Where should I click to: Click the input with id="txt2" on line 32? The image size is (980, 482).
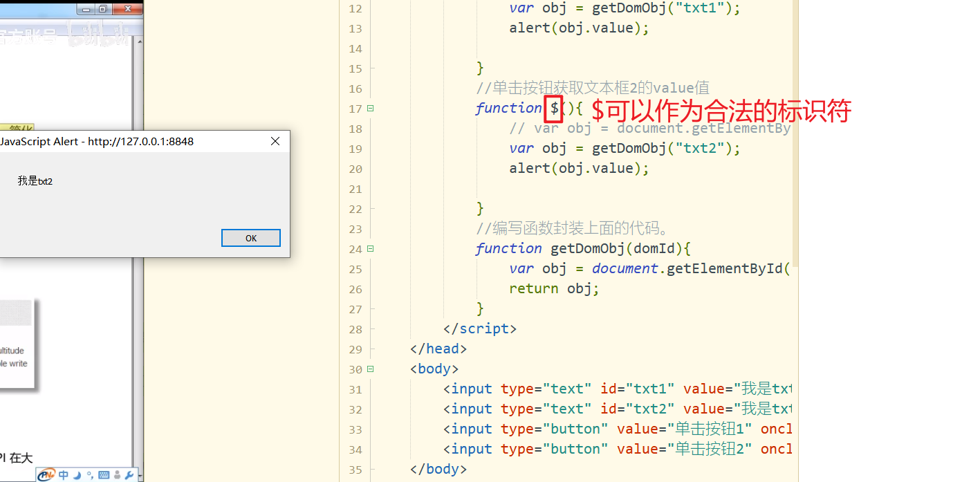[x=618, y=409]
